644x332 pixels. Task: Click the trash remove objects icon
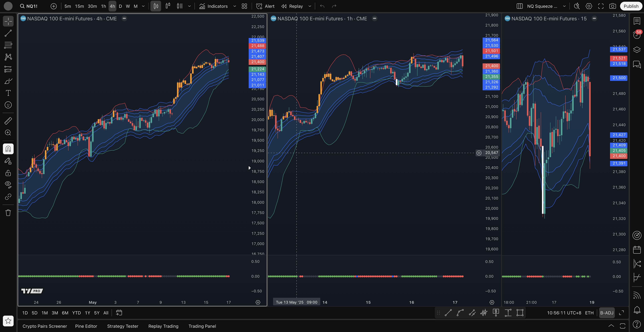tap(8, 213)
